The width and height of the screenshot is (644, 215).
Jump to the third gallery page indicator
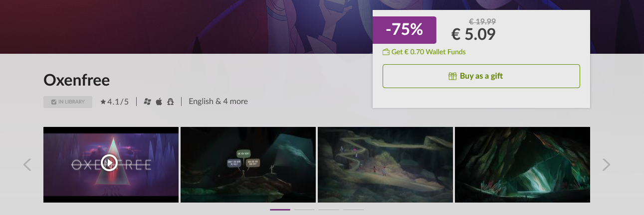[x=329, y=210]
